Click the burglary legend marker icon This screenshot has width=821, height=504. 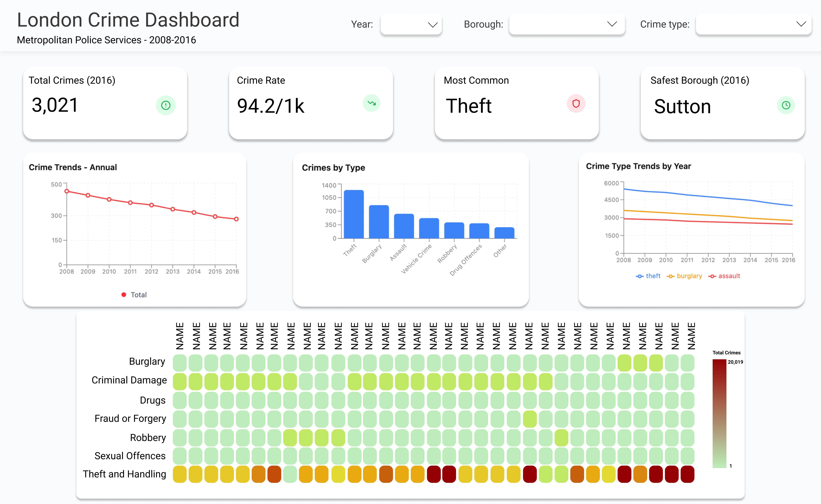point(671,276)
